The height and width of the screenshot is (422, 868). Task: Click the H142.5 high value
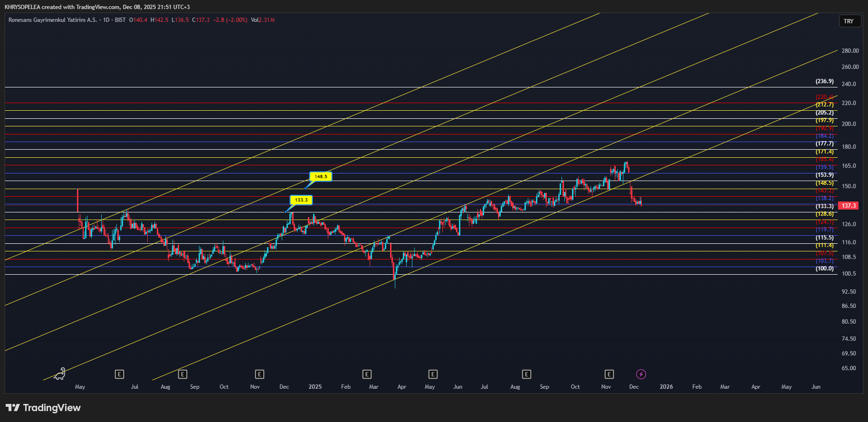(x=159, y=20)
